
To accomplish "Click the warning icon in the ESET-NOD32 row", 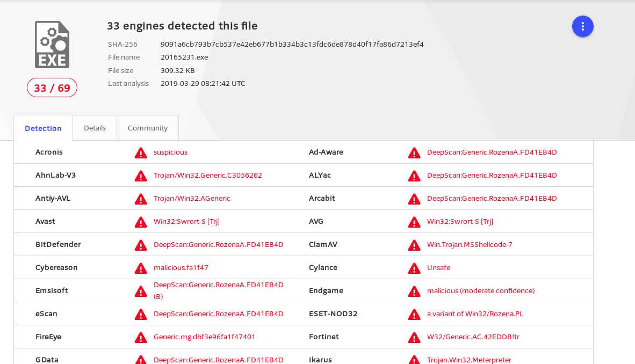I will coord(414,314).
